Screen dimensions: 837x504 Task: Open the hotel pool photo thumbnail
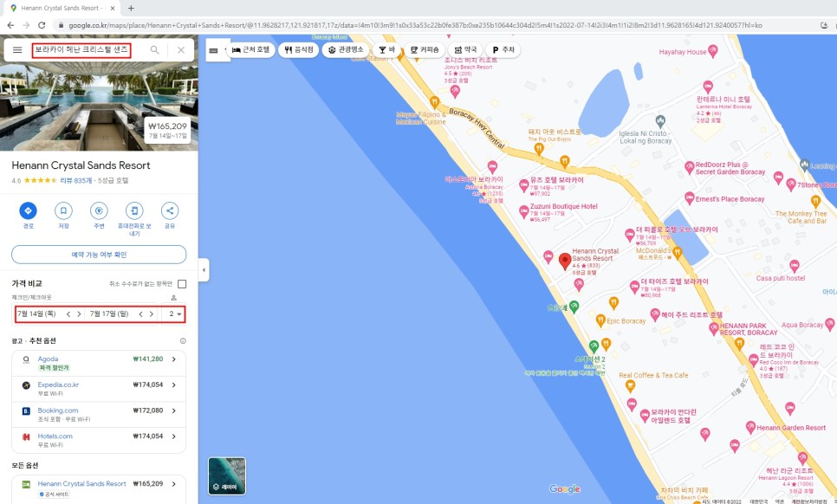(99, 94)
